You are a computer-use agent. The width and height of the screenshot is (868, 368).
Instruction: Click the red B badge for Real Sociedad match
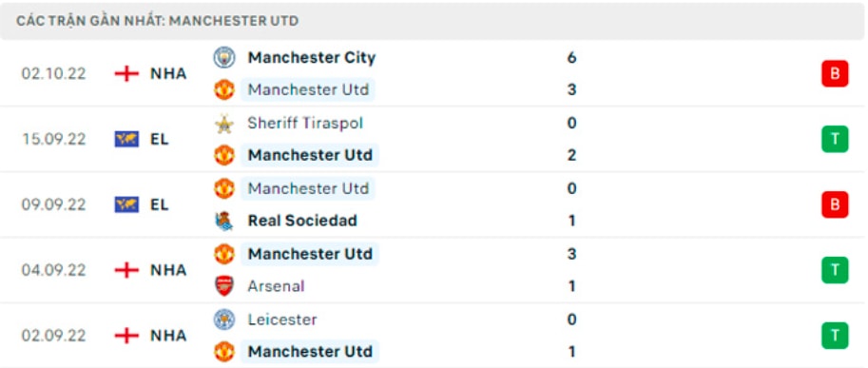point(834,204)
